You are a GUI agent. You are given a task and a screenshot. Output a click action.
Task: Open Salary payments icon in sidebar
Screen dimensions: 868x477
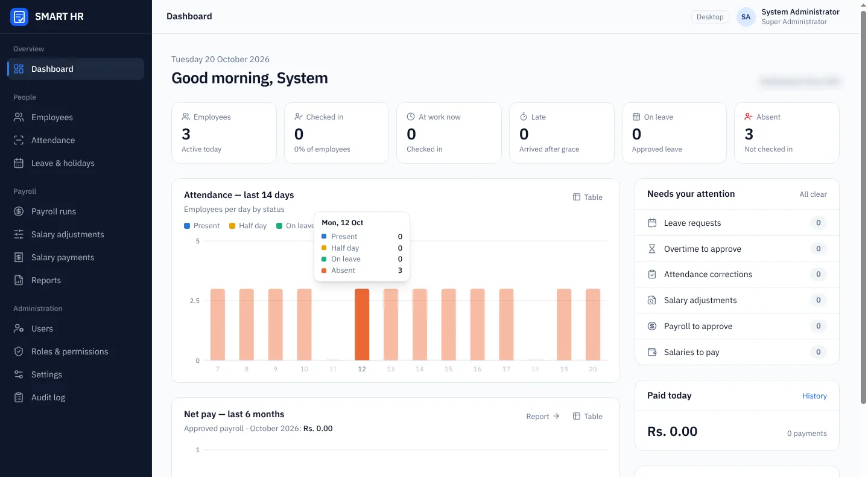(x=19, y=257)
